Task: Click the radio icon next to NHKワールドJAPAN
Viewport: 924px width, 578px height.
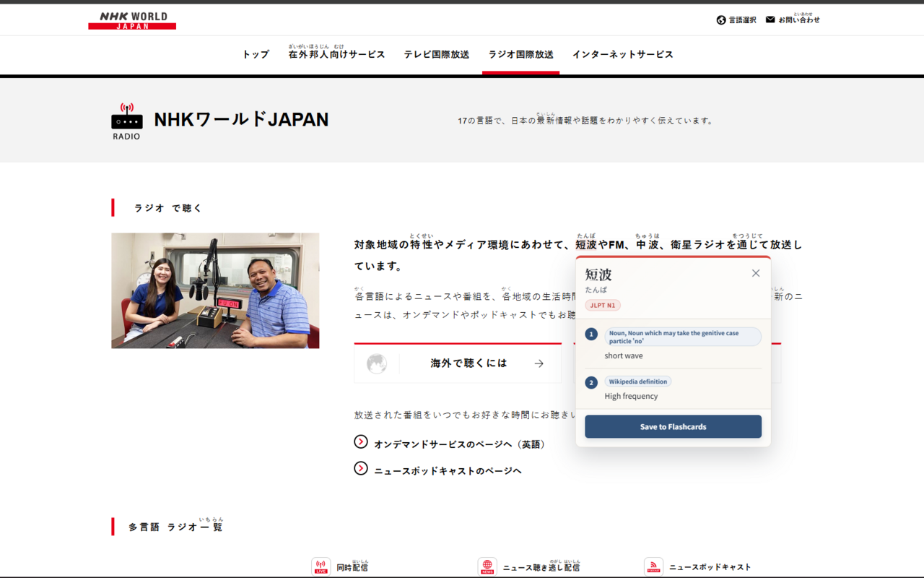Action: pyautogui.click(x=126, y=121)
